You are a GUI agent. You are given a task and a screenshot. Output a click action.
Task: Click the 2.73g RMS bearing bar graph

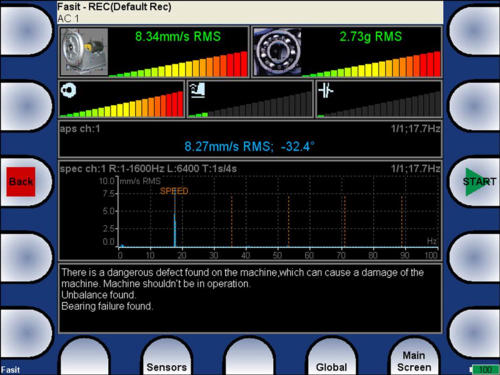(372, 64)
